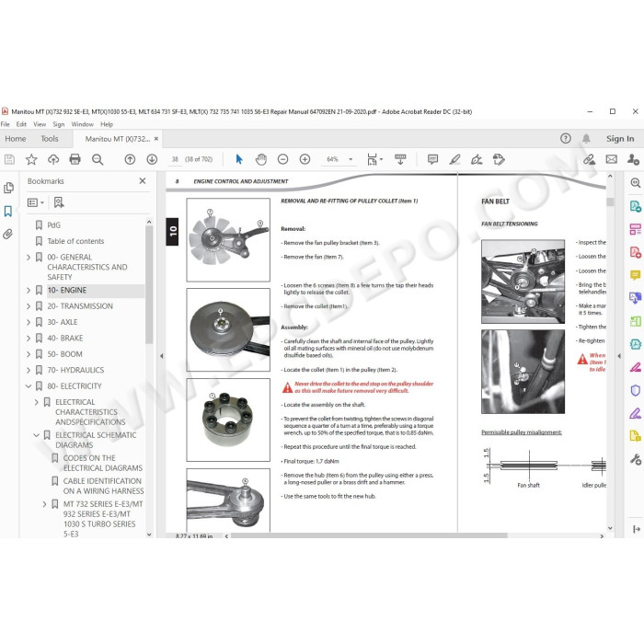Collapse the left navigation pane arrow

click(161, 356)
